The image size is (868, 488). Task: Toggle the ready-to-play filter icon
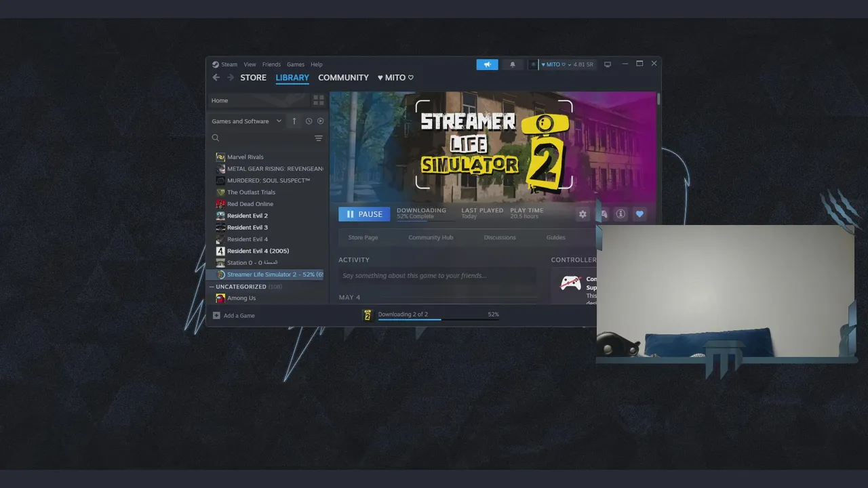coord(321,121)
